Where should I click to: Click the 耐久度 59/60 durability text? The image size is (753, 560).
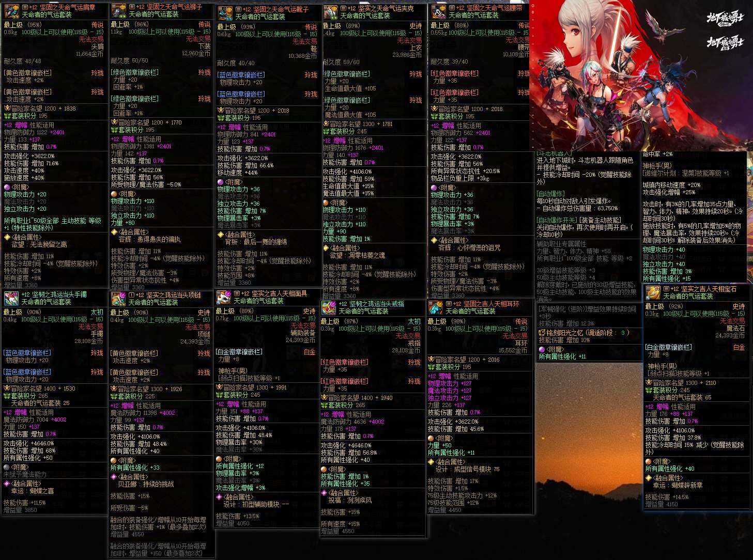(342, 62)
